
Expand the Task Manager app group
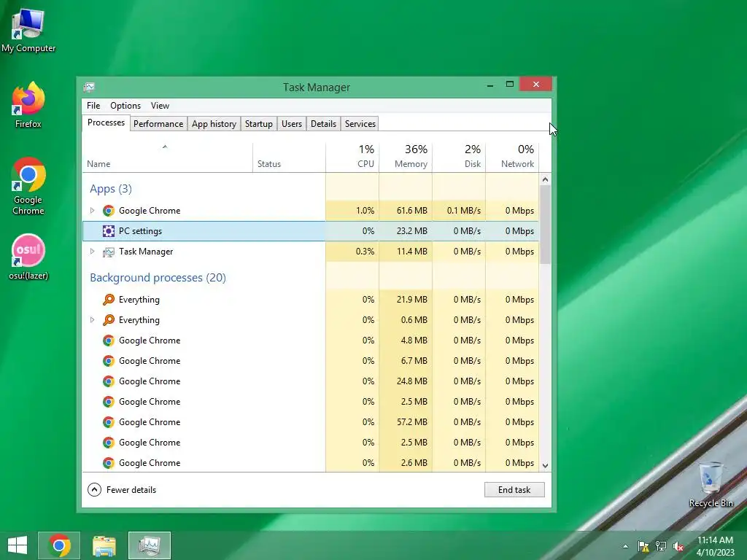pyautogui.click(x=93, y=252)
